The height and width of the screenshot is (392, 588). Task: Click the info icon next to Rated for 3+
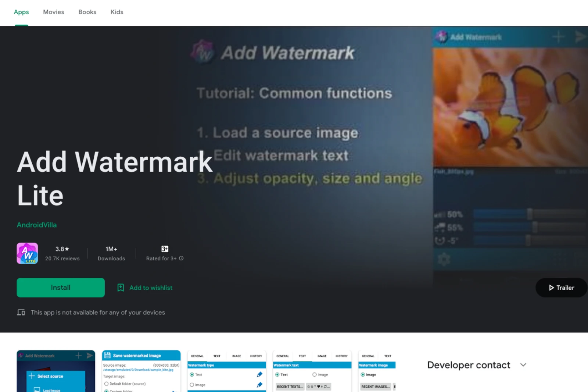[x=181, y=259]
